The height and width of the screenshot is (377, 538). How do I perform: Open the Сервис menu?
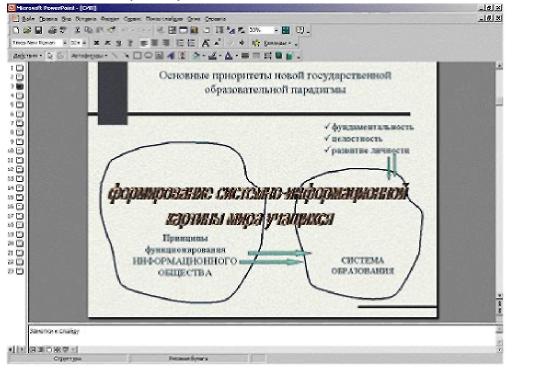[132, 19]
